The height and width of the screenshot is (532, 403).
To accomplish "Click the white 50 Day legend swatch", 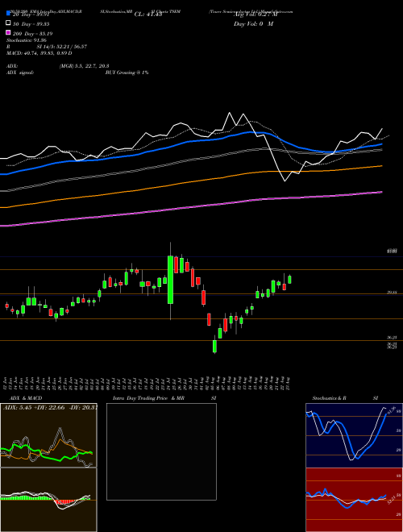I will click(8, 23).
